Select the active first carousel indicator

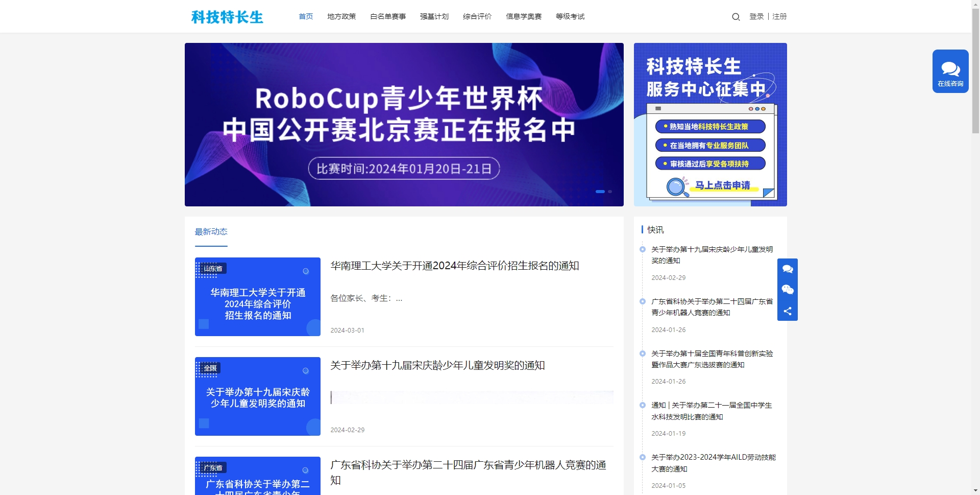(600, 192)
